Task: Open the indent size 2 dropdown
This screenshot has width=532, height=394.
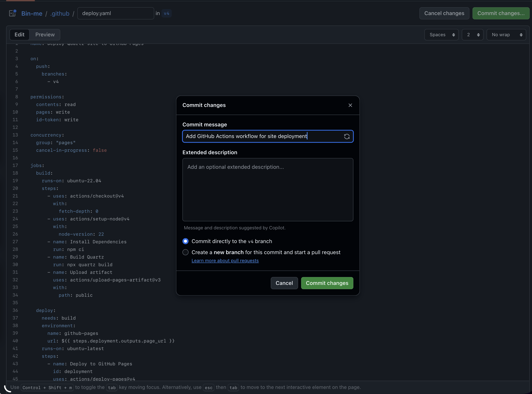Action: [472, 35]
